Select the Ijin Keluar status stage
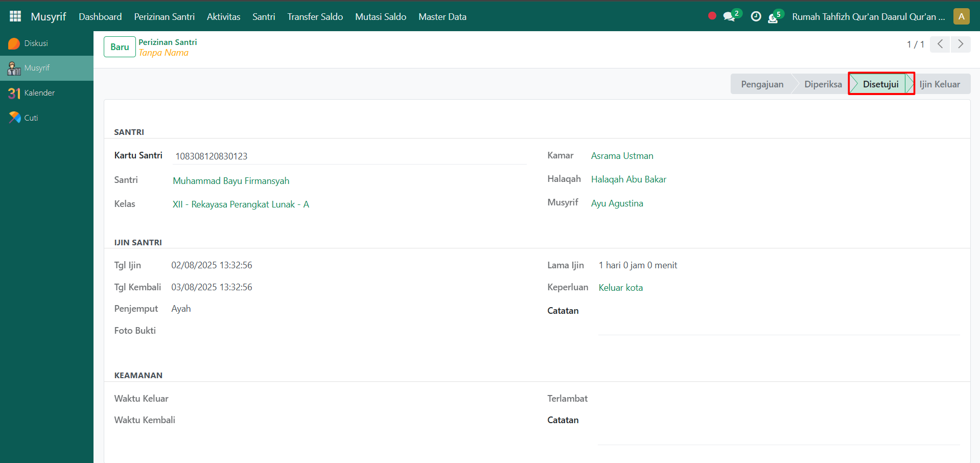980x463 pixels. click(x=939, y=84)
